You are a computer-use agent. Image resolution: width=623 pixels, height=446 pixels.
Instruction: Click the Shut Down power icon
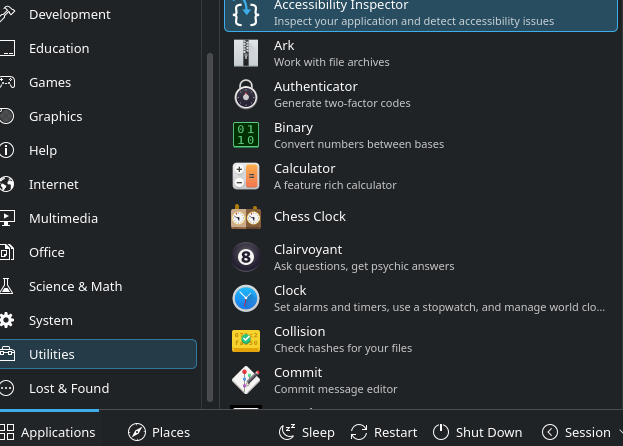pyautogui.click(x=441, y=432)
